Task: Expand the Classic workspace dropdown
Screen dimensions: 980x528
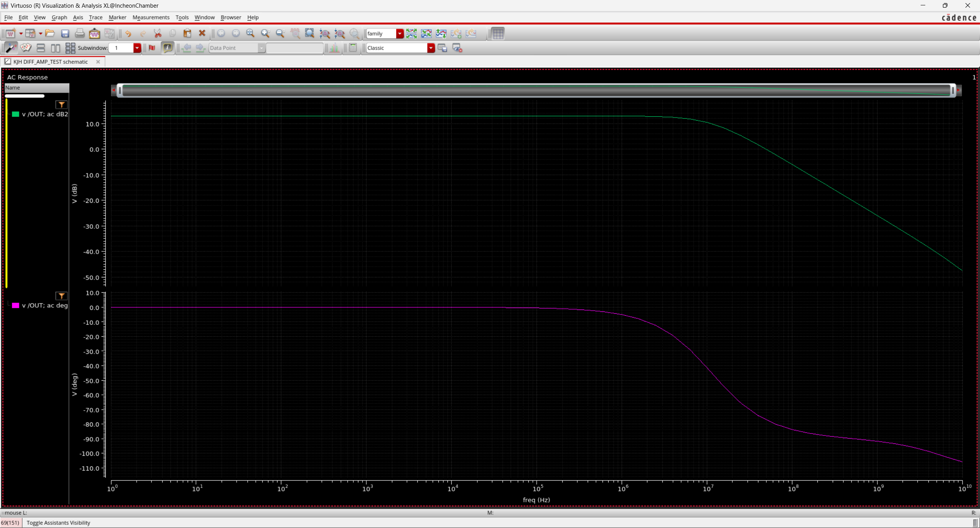Action: tap(431, 48)
